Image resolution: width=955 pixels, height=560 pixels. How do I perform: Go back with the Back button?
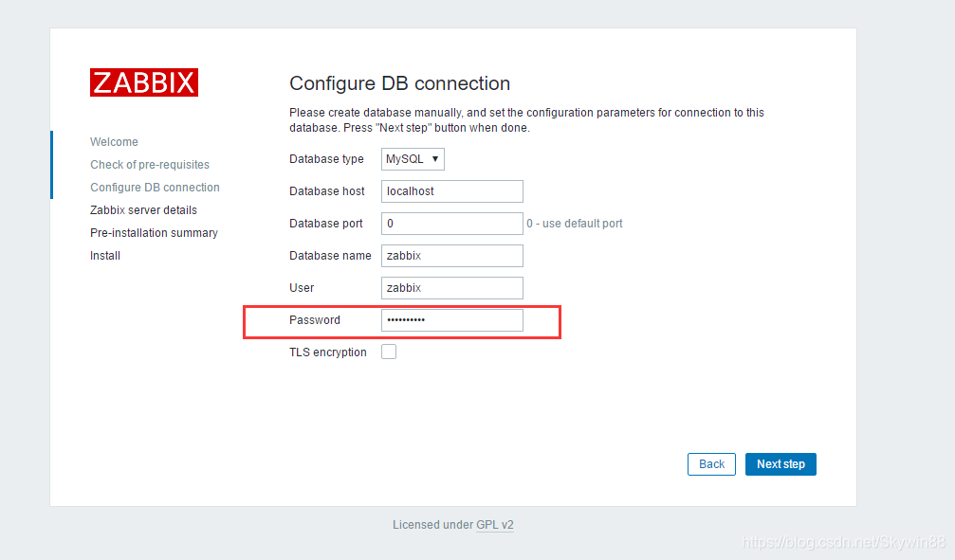pyautogui.click(x=711, y=464)
